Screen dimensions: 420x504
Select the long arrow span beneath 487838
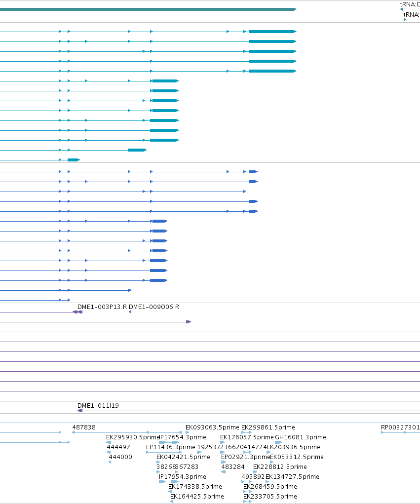point(127,432)
